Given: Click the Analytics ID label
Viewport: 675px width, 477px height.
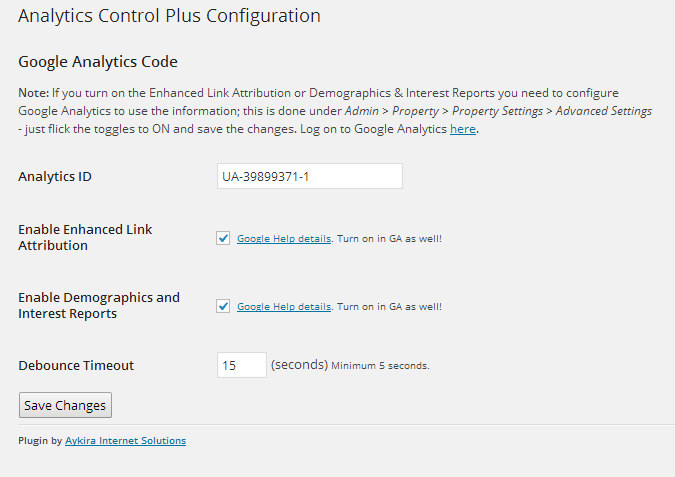Looking at the screenshot, I should (55, 177).
